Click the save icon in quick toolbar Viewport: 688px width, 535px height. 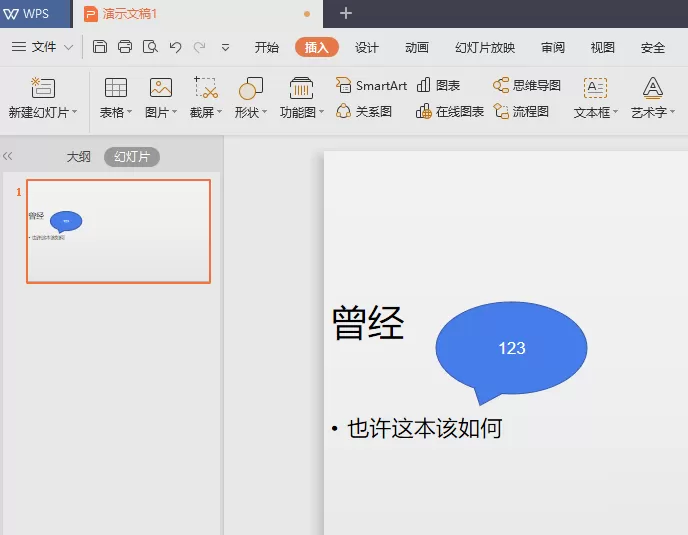click(100, 47)
